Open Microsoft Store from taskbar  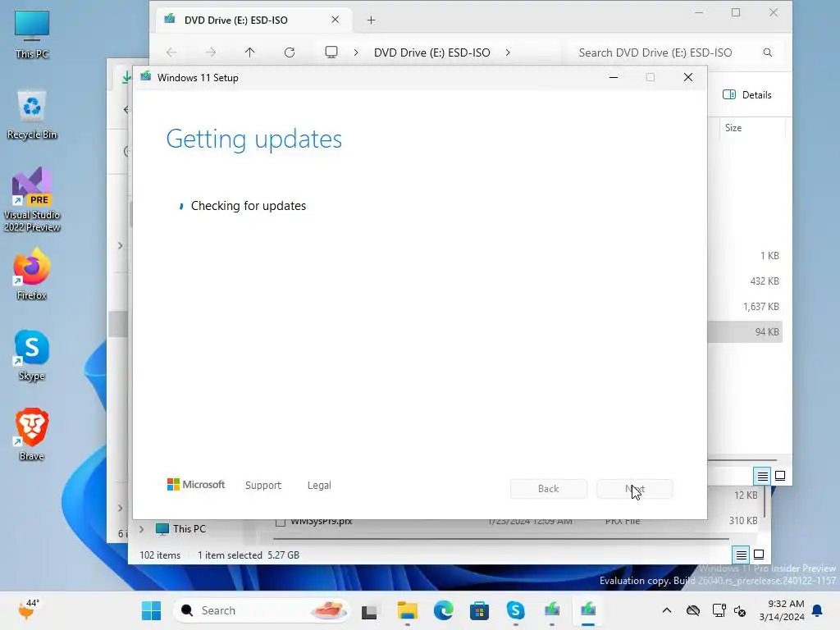tap(479, 610)
